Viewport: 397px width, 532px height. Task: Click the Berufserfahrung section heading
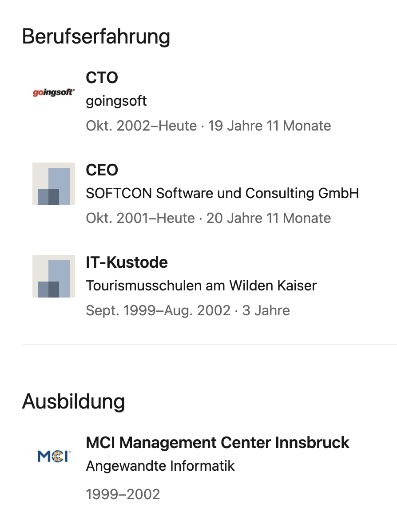tap(96, 36)
